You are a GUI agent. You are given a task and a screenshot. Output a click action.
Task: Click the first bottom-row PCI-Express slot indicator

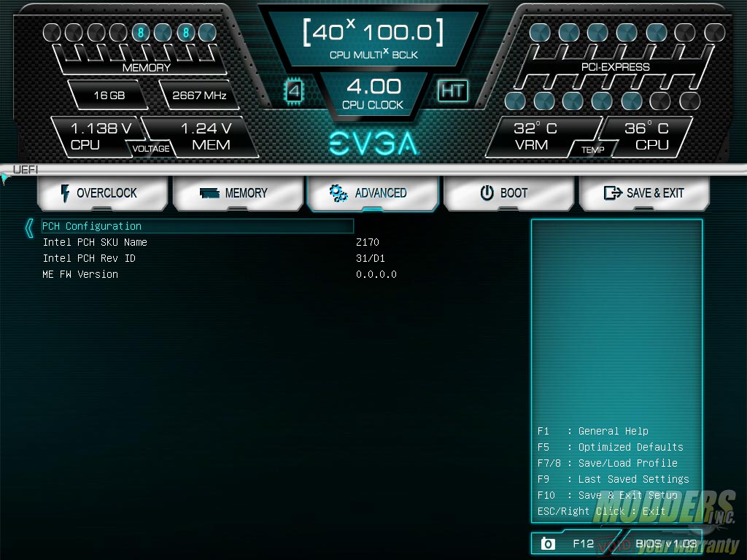click(515, 101)
